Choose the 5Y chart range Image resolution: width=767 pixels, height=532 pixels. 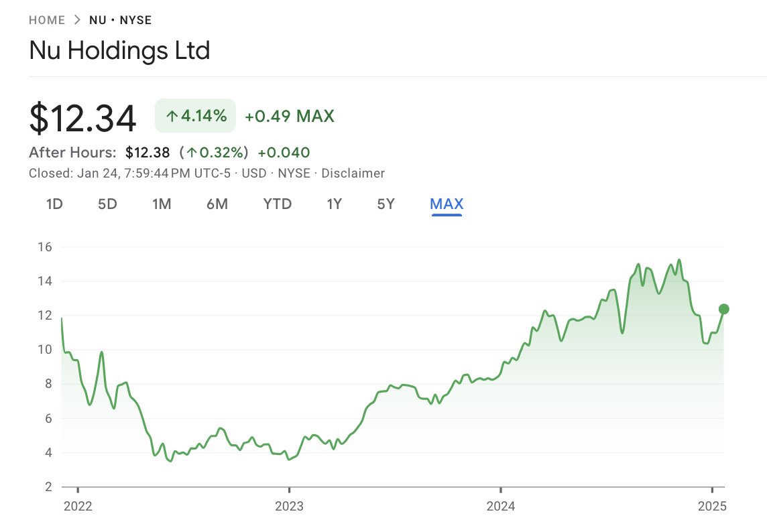[386, 204]
